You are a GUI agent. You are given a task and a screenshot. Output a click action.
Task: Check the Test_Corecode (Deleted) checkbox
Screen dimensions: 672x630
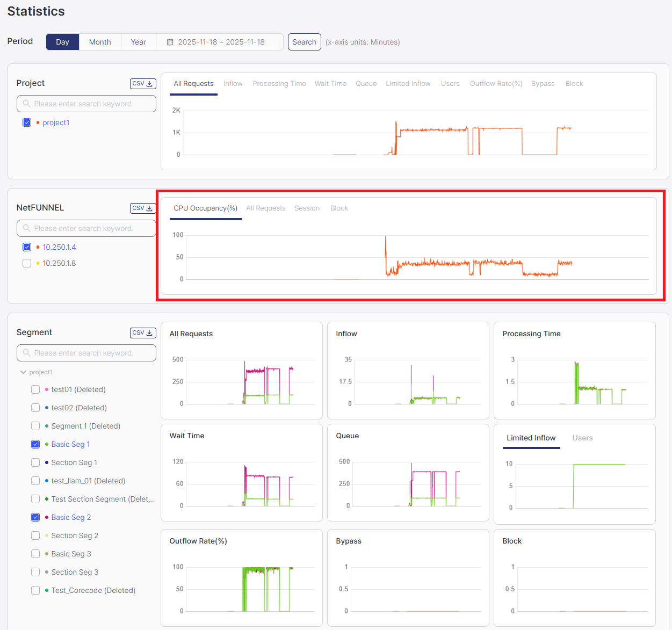coord(35,590)
